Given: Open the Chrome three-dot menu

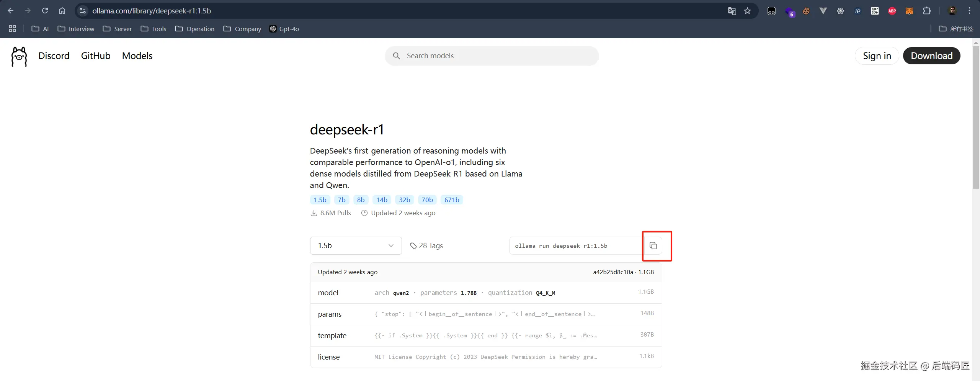Looking at the screenshot, I should click(x=969, y=11).
